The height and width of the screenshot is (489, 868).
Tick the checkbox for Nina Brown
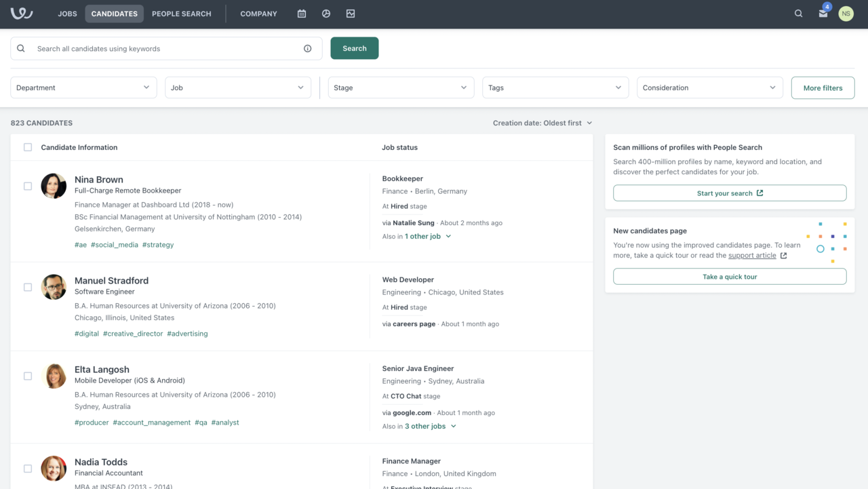click(28, 186)
